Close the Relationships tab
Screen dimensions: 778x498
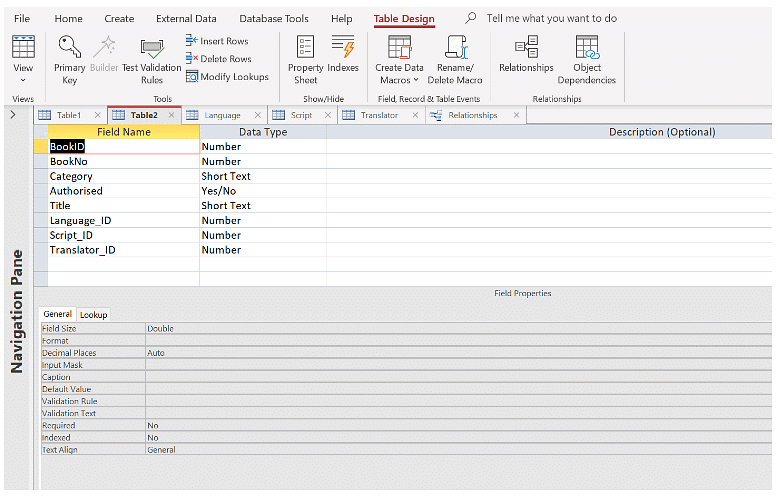517,115
